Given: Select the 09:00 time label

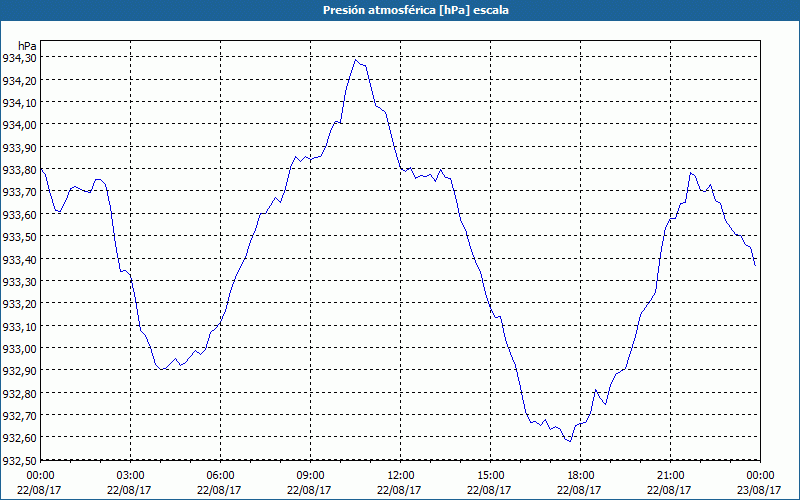Looking at the screenshot, I should (x=310, y=476).
